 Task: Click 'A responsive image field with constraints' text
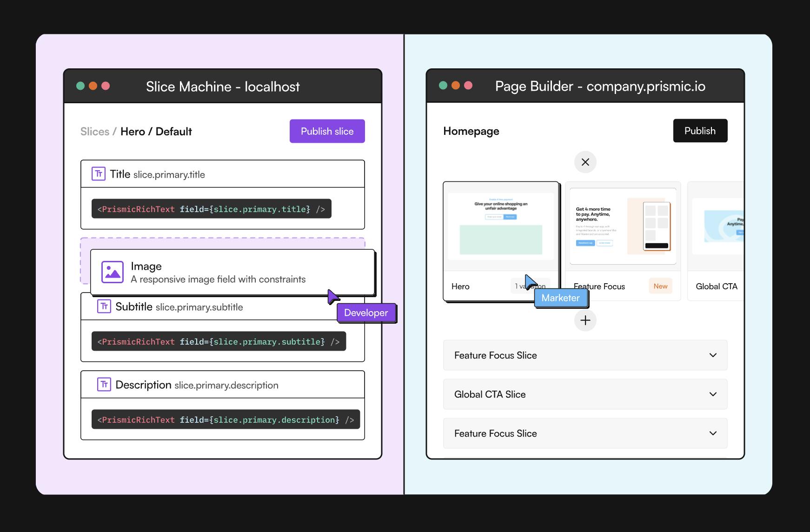218,279
